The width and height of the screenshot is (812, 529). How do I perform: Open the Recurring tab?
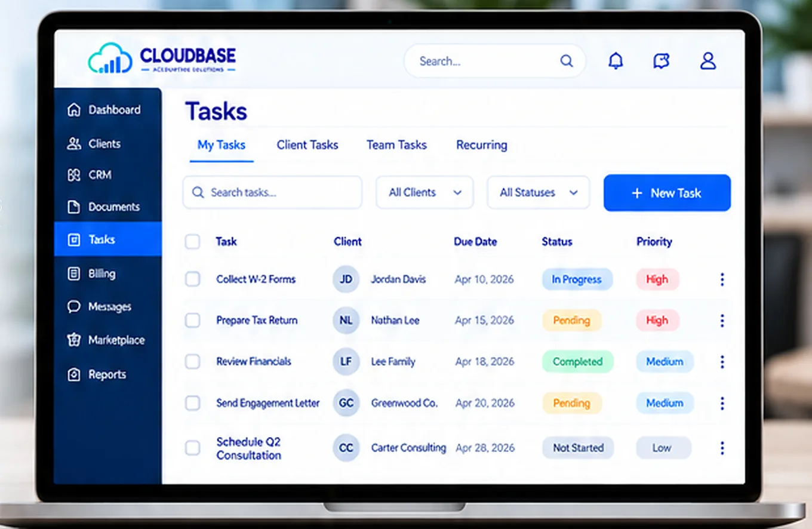482,145
